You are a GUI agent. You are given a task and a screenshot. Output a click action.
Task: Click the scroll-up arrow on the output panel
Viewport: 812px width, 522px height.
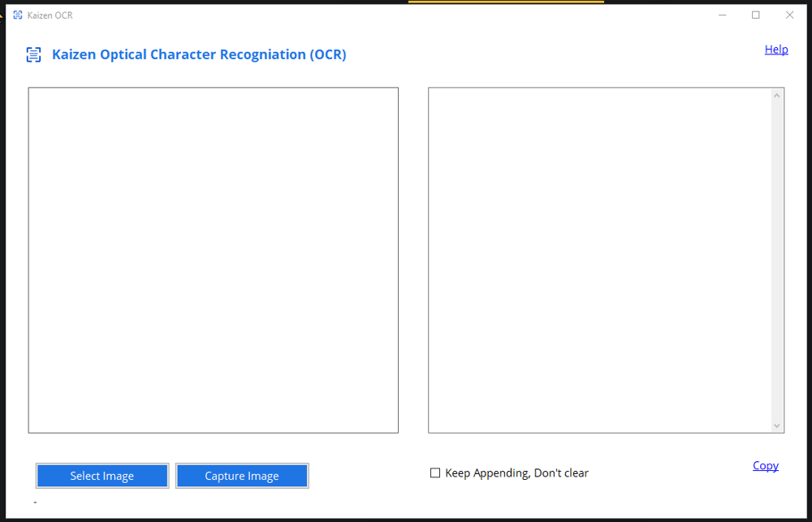[778, 93]
